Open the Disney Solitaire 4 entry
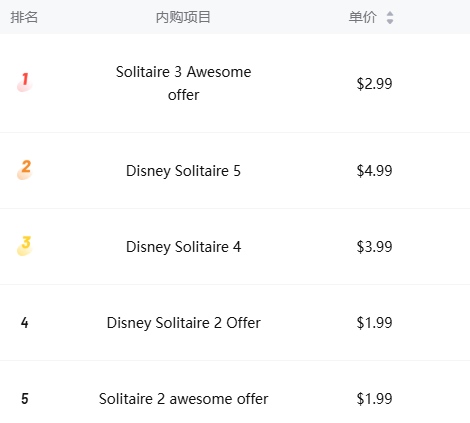470x423 pixels. pyautogui.click(x=183, y=247)
